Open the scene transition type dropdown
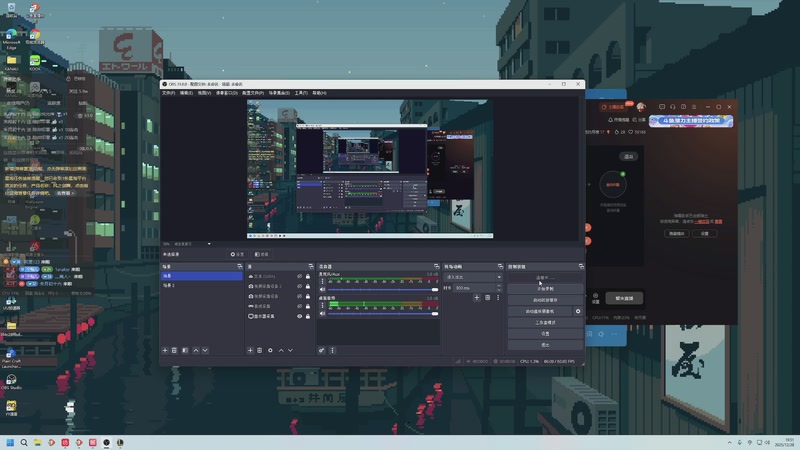This screenshot has height=450, width=800. (473, 277)
